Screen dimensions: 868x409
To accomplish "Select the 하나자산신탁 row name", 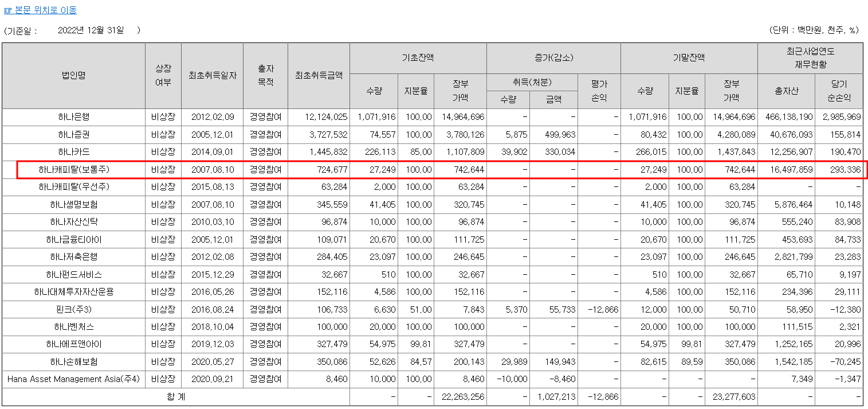I will tap(73, 222).
